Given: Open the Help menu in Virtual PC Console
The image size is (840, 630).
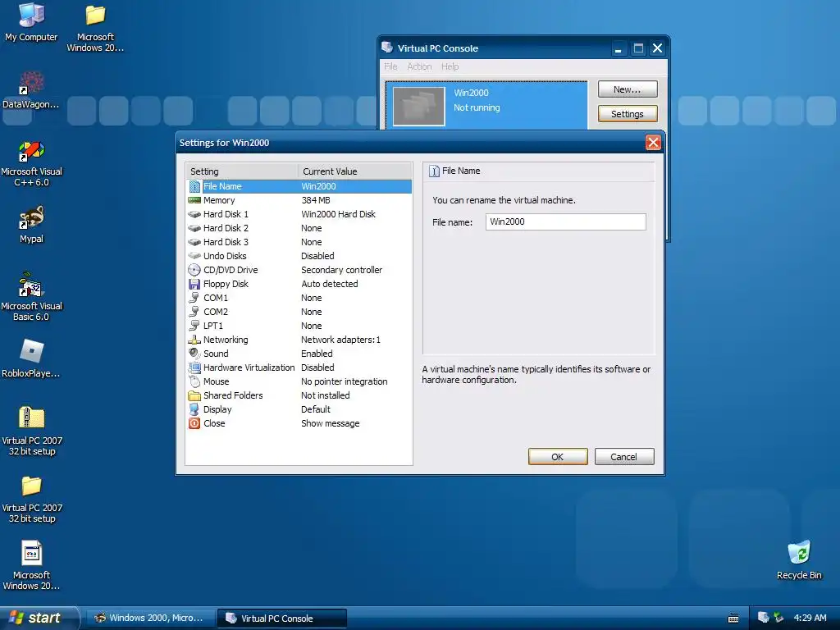Looking at the screenshot, I should point(450,66).
